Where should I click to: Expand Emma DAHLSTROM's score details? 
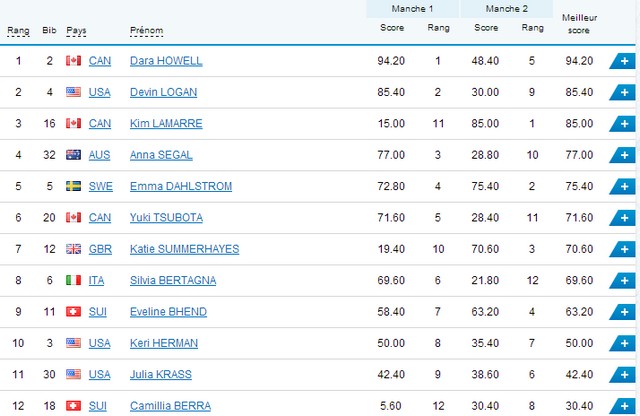tap(623, 187)
